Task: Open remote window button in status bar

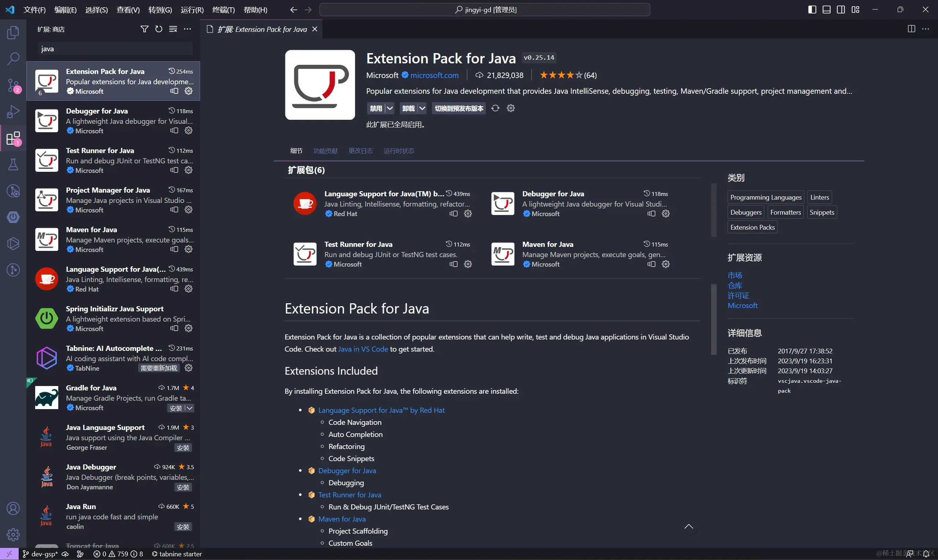Action: point(9,554)
